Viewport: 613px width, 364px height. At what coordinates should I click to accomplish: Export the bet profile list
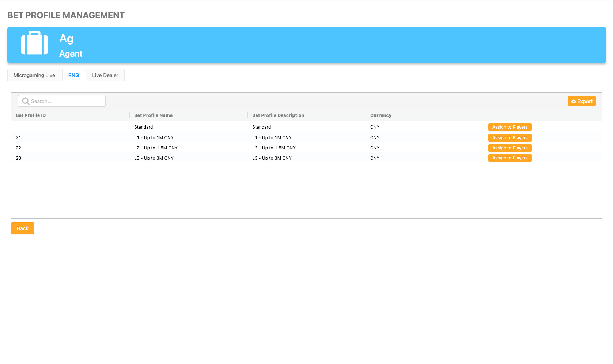582,101
